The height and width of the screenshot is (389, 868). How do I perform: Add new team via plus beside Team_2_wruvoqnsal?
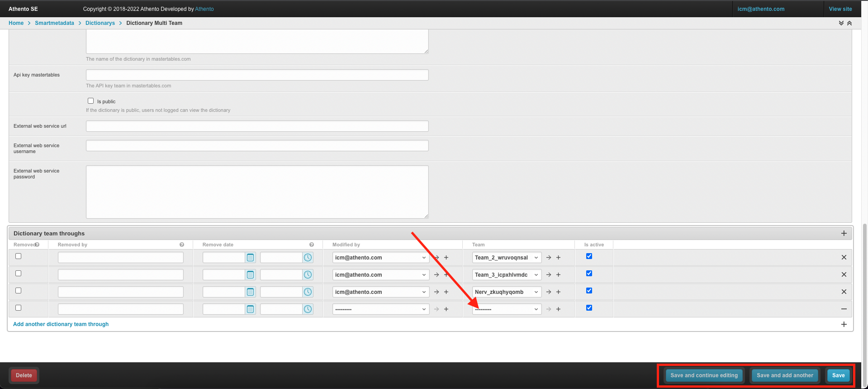pyautogui.click(x=559, y=258)
